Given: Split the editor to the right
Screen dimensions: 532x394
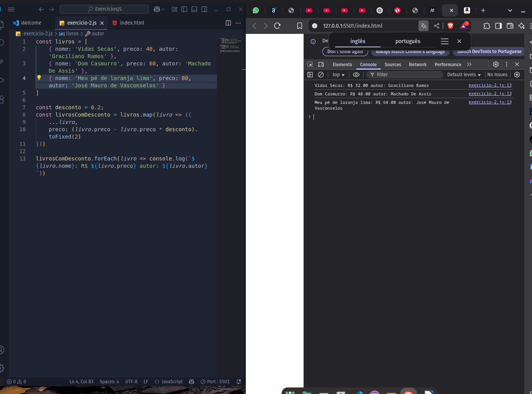Looking at the screenshot, I should pyautogui.click(x=228, y=23).
